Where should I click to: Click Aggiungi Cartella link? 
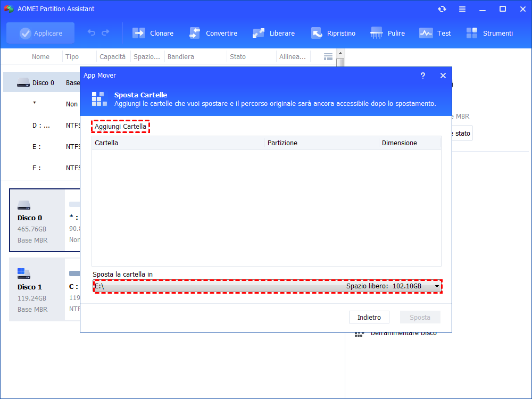click(x=120, y=126)
